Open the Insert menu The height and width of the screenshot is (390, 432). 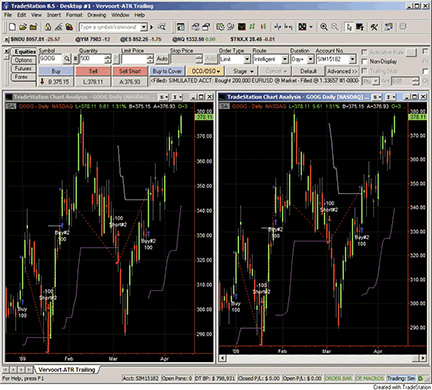pyautogui.click(x=54, y=15)
